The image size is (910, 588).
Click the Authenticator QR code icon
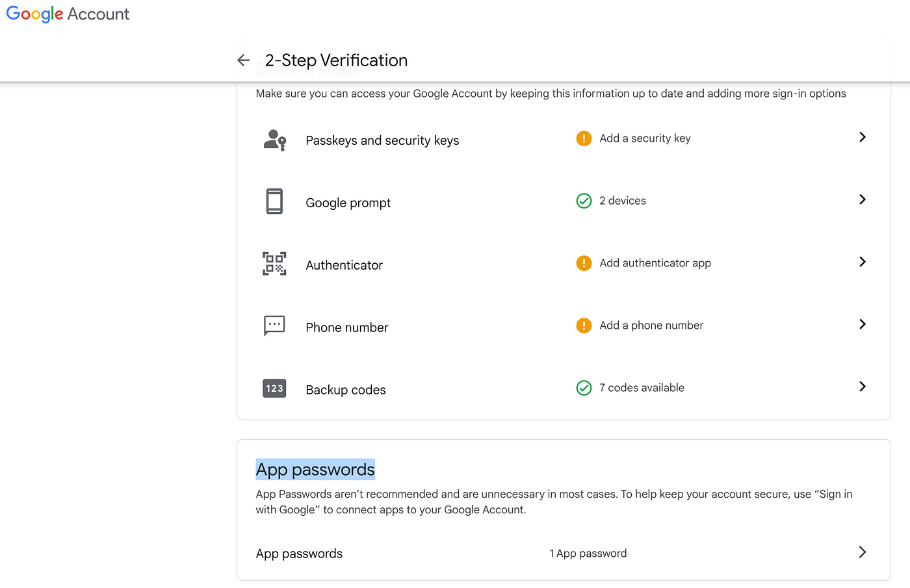tap(274, 264)
